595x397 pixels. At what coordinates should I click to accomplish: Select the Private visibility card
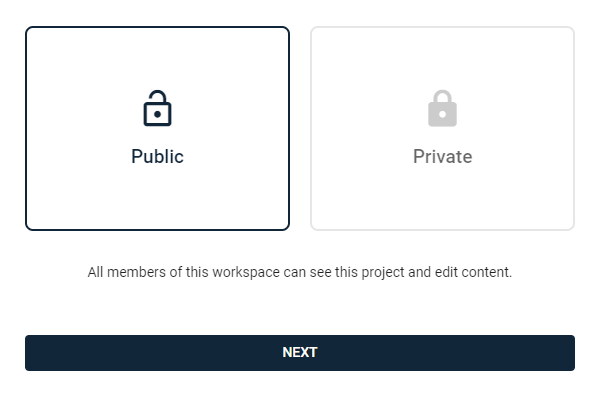[x=442, y=128]
